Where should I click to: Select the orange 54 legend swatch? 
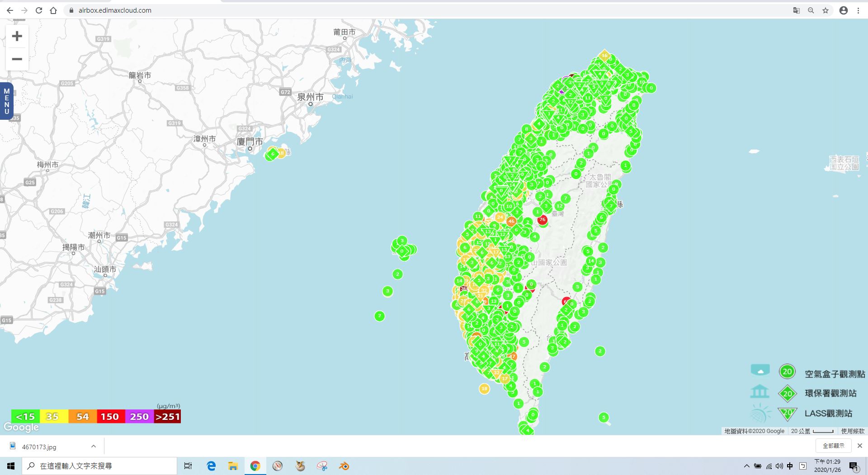82,416
